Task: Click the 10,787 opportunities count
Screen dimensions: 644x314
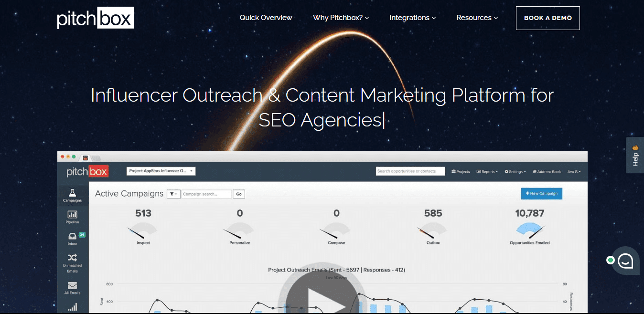Action: 530,213
